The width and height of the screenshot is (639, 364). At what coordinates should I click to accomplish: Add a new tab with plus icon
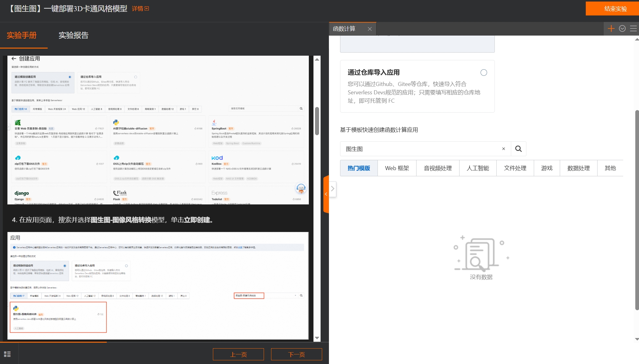tap(611, 28)
